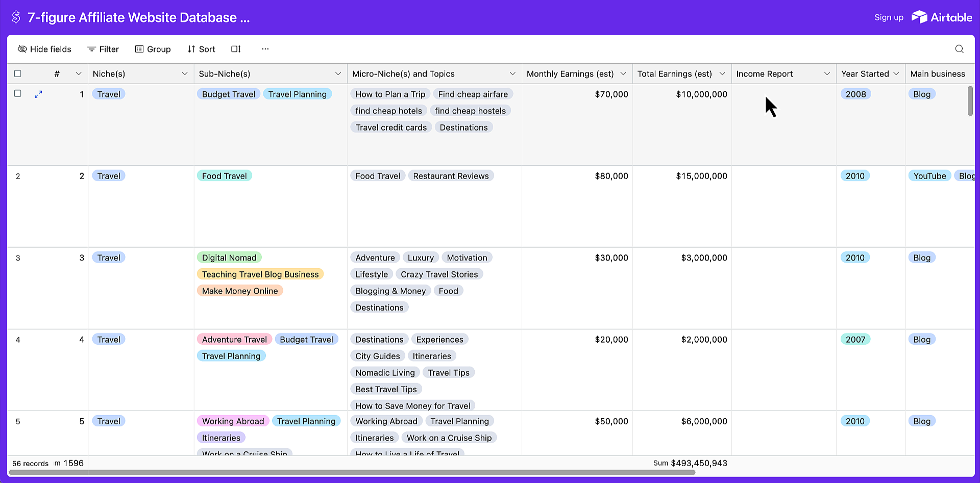Click the How to Plan a Trip tag

tap(390, 94)
